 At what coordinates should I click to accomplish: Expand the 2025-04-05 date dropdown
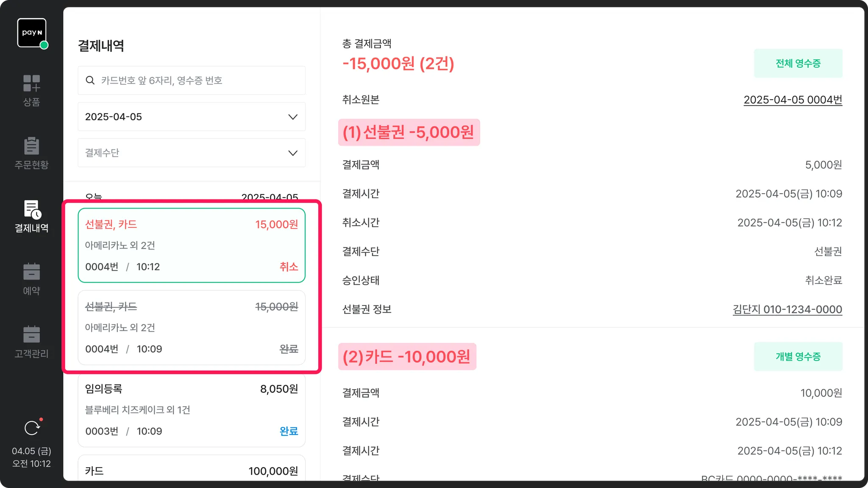tap(191, 116)
